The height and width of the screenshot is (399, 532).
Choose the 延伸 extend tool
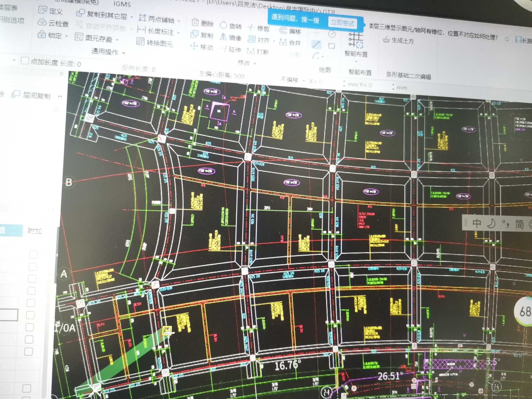pos(230,49)
